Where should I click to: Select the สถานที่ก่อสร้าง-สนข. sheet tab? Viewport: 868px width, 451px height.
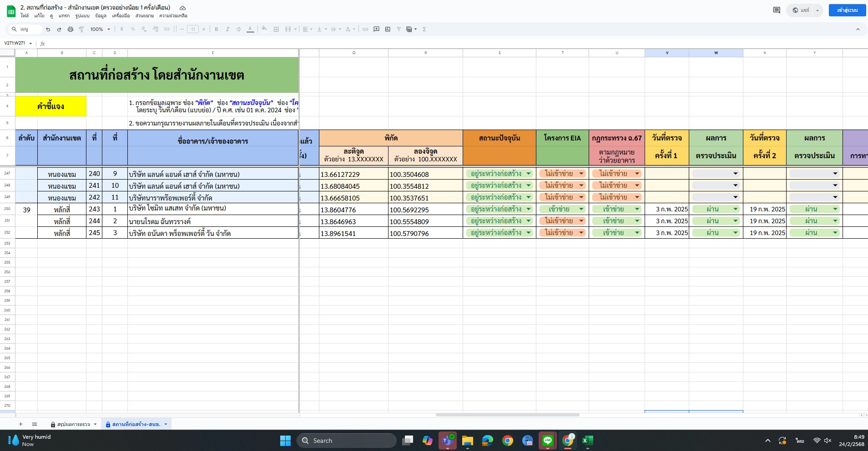tap(136, 424)
